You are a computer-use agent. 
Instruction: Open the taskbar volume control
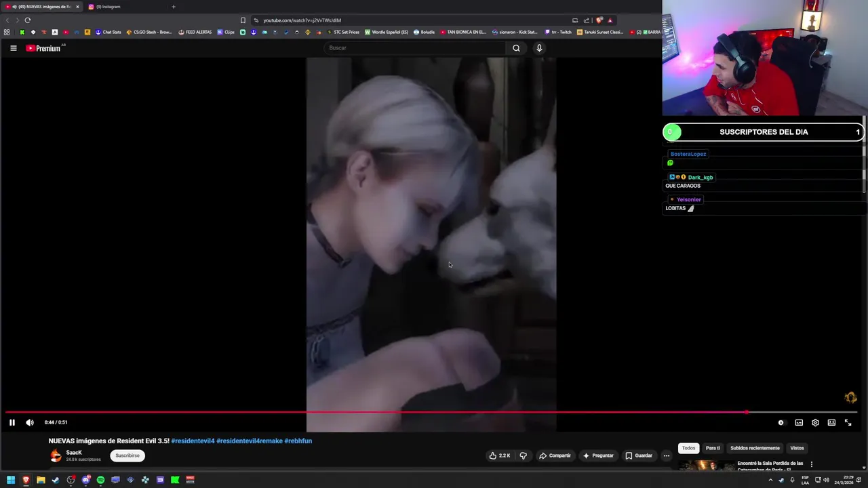(x=826, y=480)
